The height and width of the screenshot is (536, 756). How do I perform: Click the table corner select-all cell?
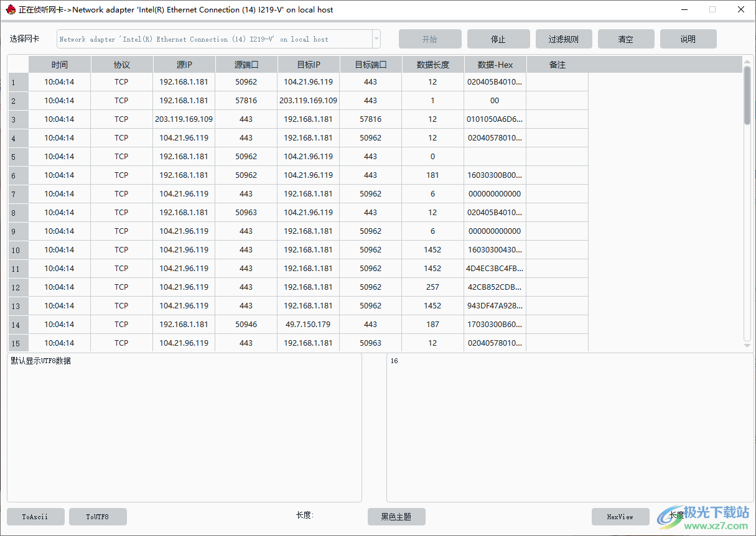click(x=18, y=65)
